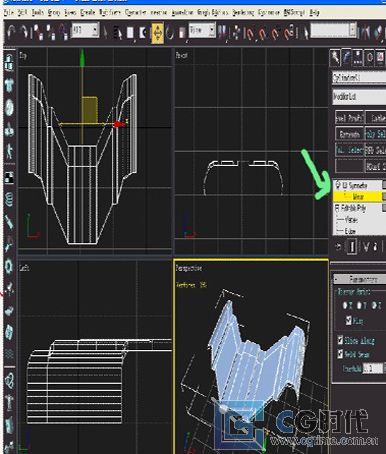Click the object name field

359,78
